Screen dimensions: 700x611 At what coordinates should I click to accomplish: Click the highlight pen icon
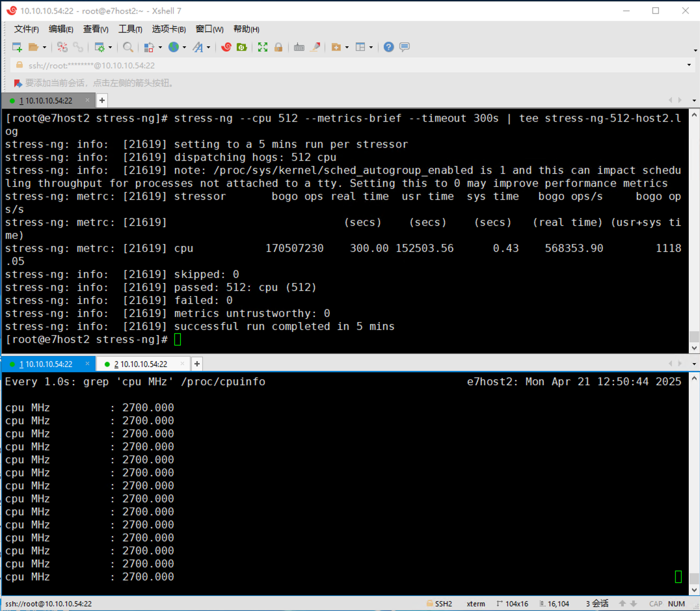coord(315,47)
